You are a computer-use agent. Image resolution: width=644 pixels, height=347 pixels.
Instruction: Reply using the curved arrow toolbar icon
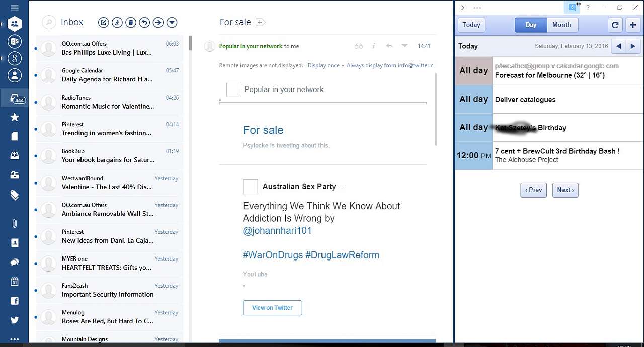click(144, 22)
